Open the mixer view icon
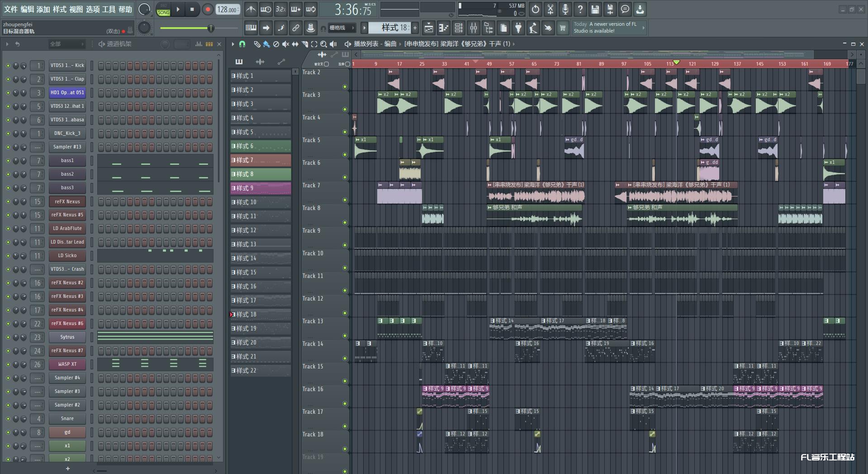This screenshot has width=868, height=474. (474, 28)
